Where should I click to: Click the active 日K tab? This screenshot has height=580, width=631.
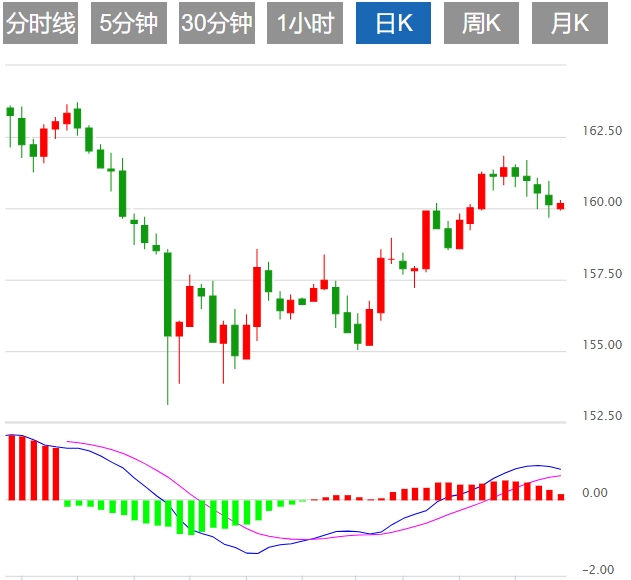(x=394, y=24)
